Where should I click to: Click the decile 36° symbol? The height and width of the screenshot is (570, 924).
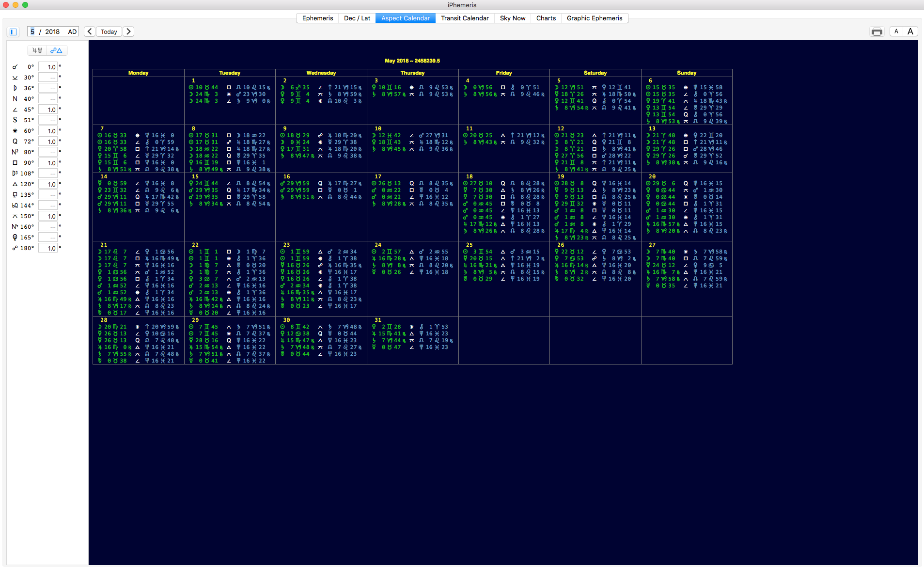(x=15, y=88)
